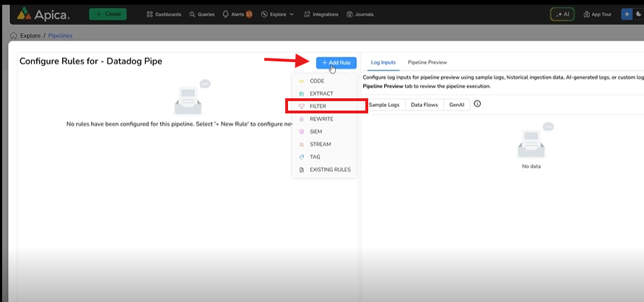Image resolution: width=644 pixels, height=302 pixels.
Task: Choose the FILTER rule option
Action: point(318,106)
